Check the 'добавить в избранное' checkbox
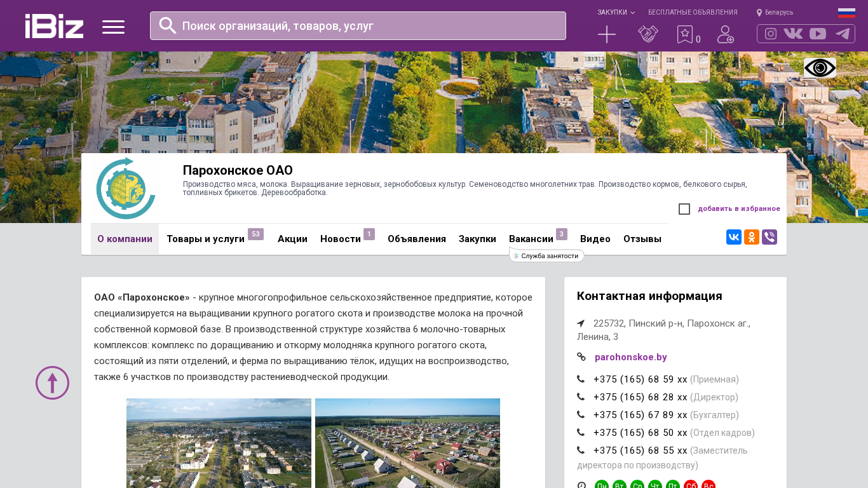Viewport: 868px width, 488px height. (x=684, y=209)
